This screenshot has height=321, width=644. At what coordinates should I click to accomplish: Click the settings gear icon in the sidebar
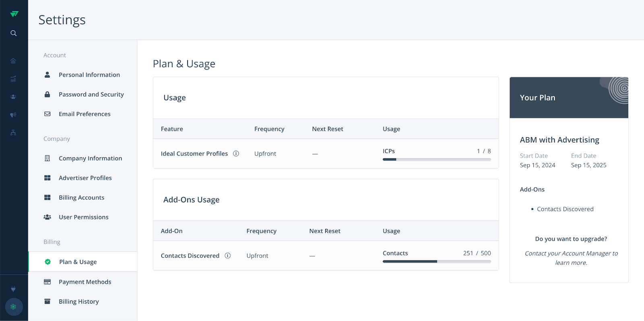click(x=14, y=307)
